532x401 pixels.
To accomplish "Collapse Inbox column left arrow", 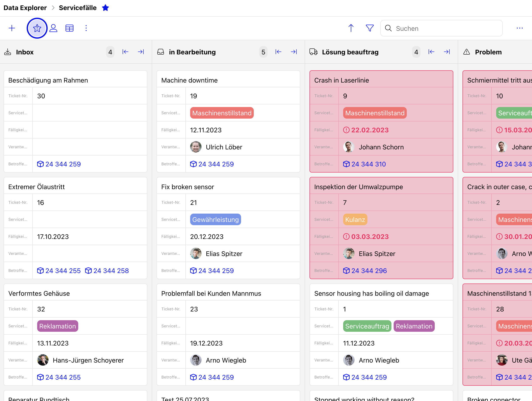I will pyautogui.click(x=125, y=52).
